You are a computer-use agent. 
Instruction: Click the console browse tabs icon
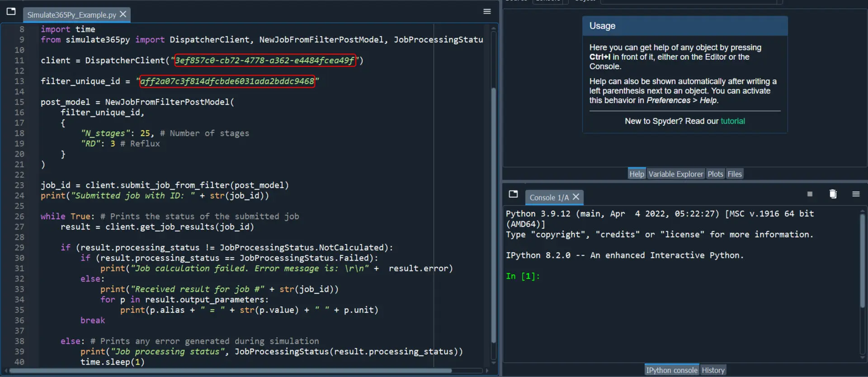coord(513,194)
